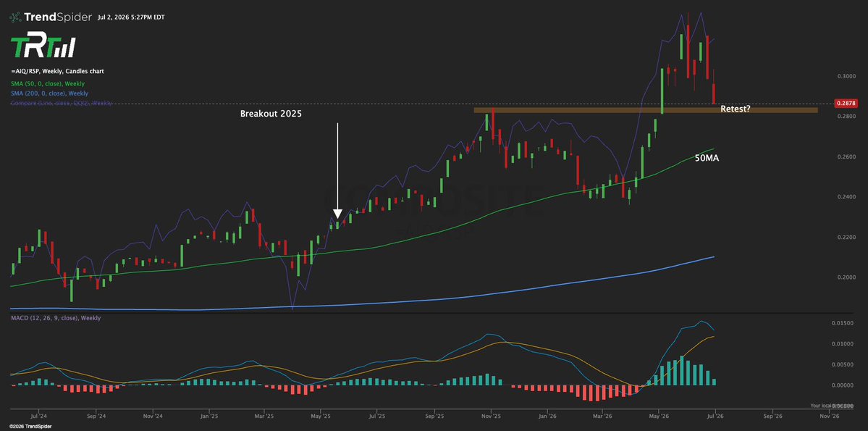Click the 'Retest?' annotation label
The image size is (868, 431).
[x=735, y=109]
